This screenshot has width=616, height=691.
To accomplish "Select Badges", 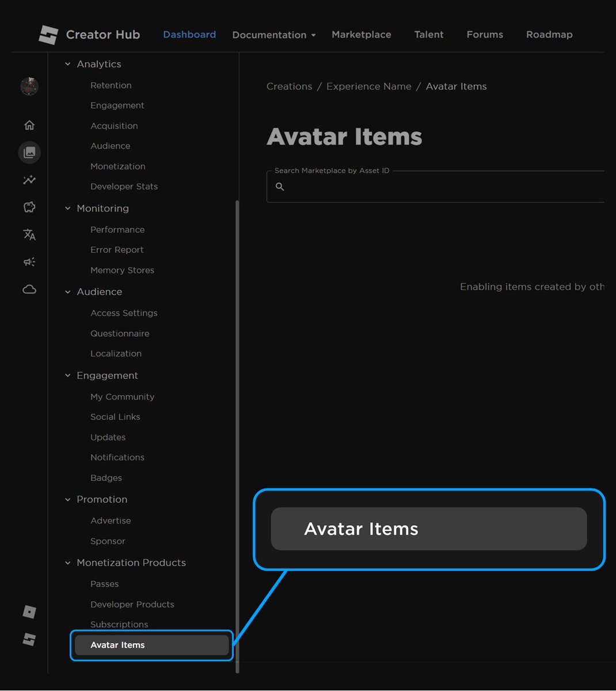I will click(x=106, y=478).
